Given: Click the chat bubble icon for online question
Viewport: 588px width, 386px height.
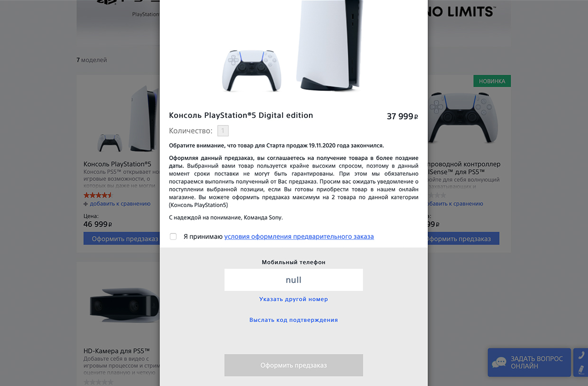Looking at the screenshot, I should tap(499, 363).
